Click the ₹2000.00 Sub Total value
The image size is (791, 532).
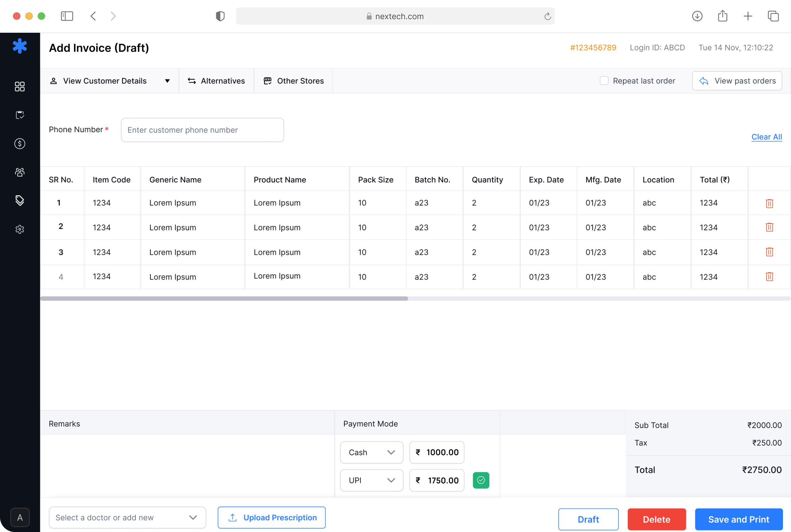(764, 425)
